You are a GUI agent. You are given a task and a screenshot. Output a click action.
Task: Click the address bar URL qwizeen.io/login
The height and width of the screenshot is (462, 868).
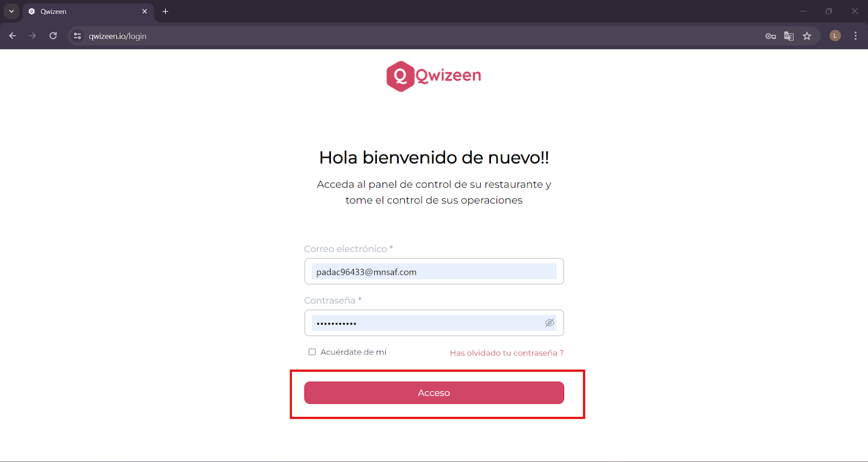pos(118,36)
